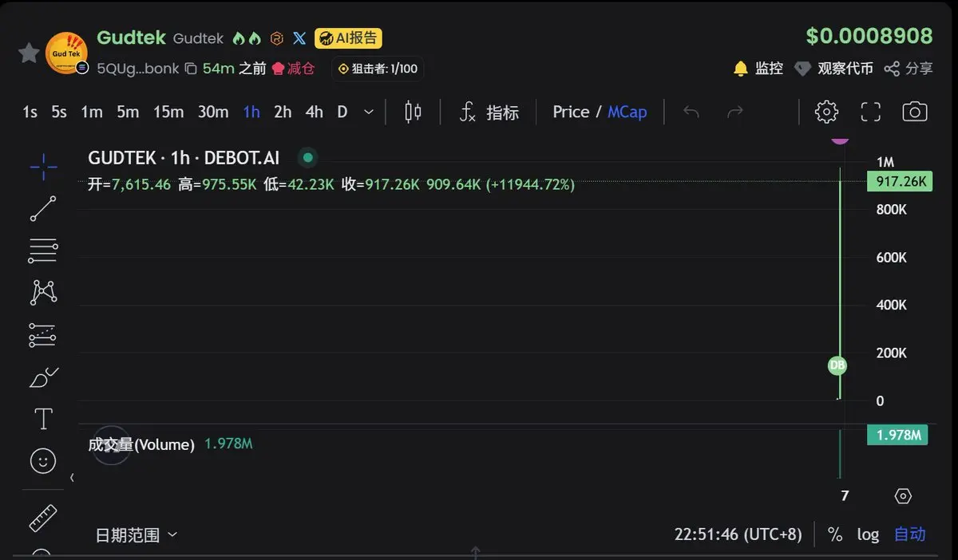The width and height of the screenshot is (958, 560).
Task: Select the D daily timeframe
Action: pos(342,112)
